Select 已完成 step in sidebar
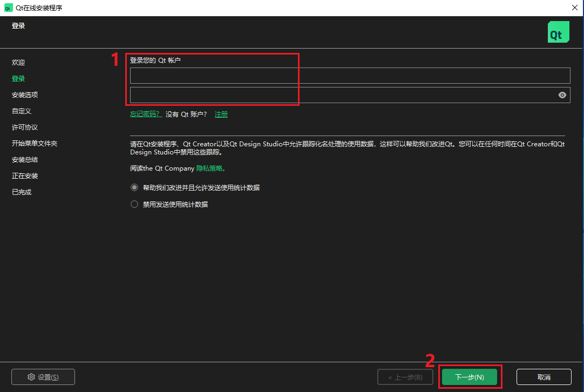The width and height of the screenshot is (584, 392). (x=21, y=192)
